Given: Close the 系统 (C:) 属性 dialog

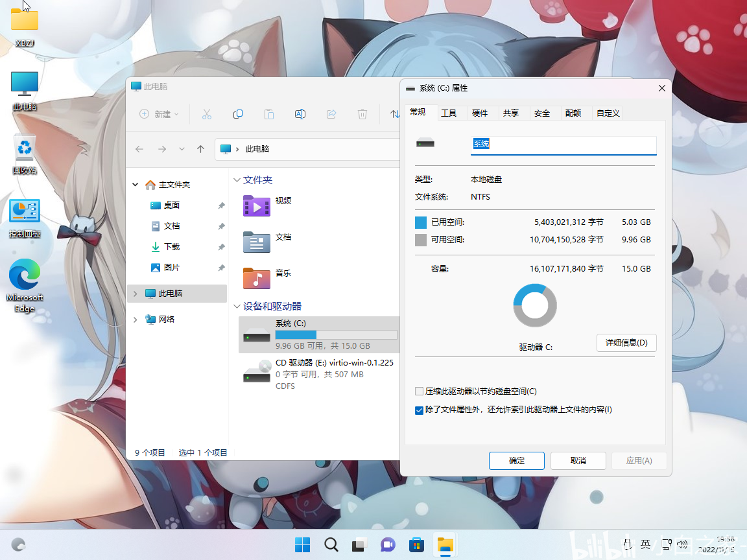Looking at the screenshot, I should pos(661,88).
